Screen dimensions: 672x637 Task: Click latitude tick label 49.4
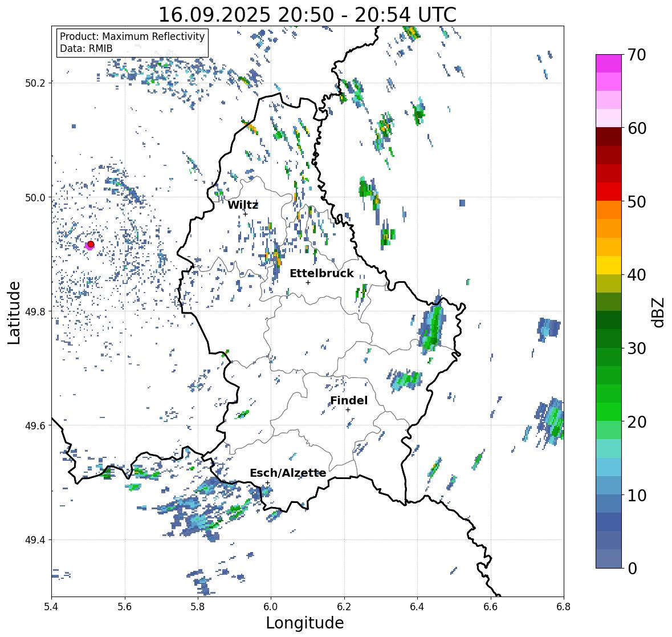click(35, 540)
